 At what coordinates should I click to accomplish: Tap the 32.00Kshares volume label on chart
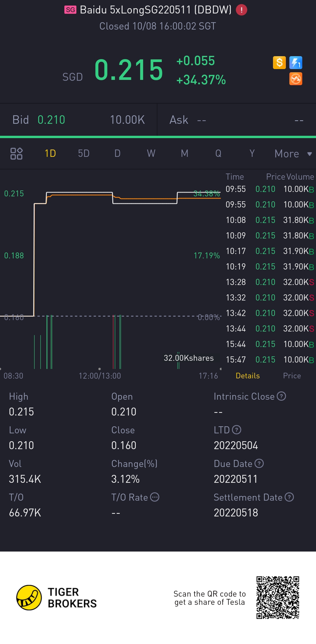point(189,358)
